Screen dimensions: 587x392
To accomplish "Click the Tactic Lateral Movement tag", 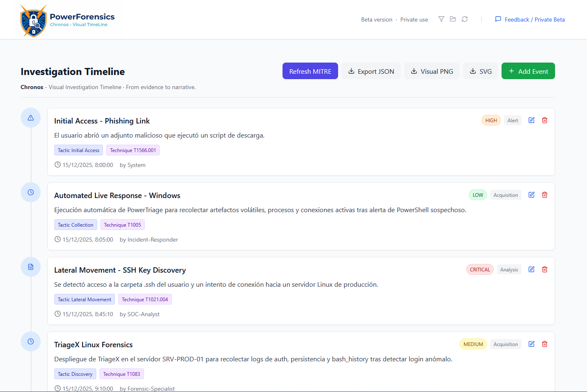I will pyautogui.click(x=84, y=300).
